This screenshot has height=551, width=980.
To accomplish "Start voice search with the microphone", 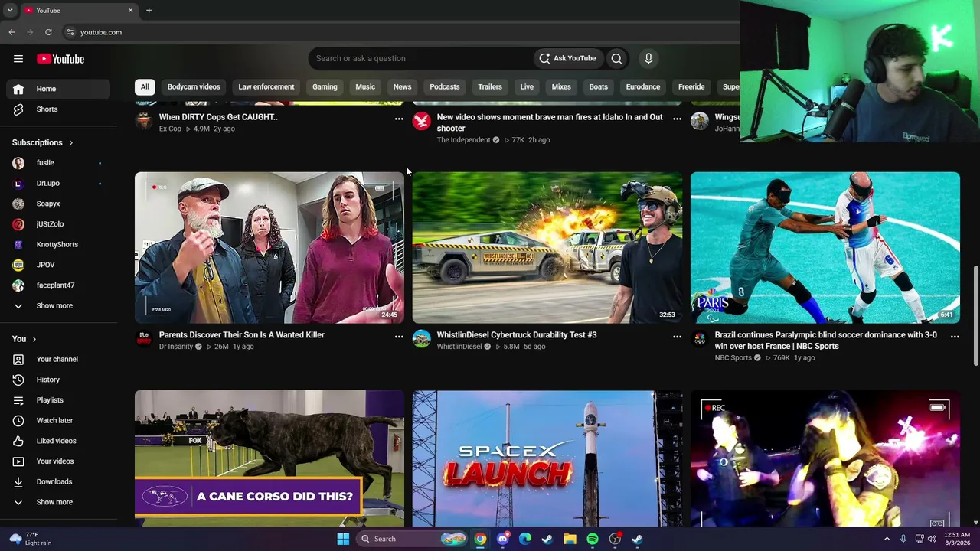I will 648,58.
